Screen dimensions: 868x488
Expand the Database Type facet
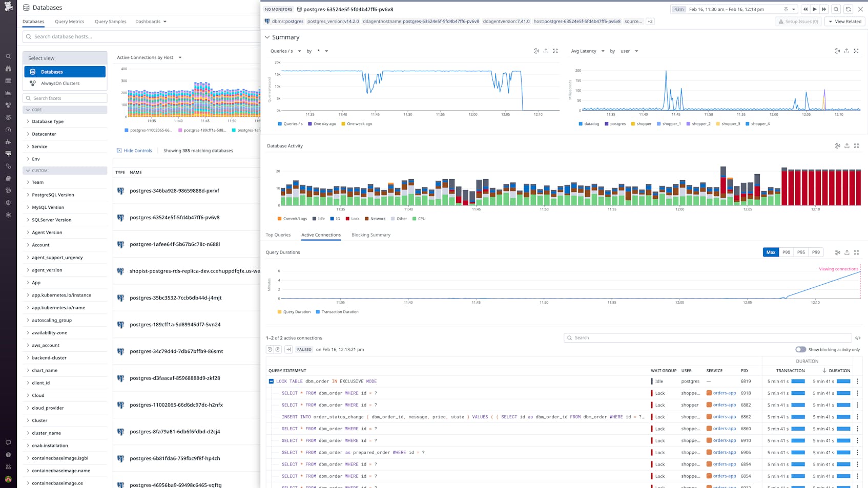[x=47, y=121]
